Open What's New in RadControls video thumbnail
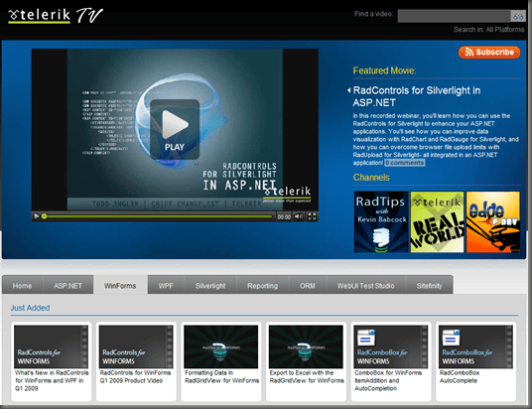This screenshot has width=532, height=409. [52, 346]
